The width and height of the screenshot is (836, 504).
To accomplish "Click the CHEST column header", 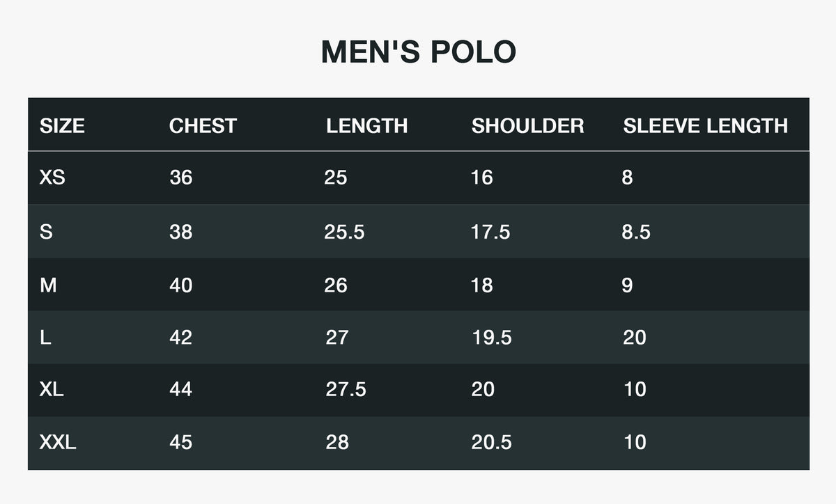I will (x=203, y=126).
